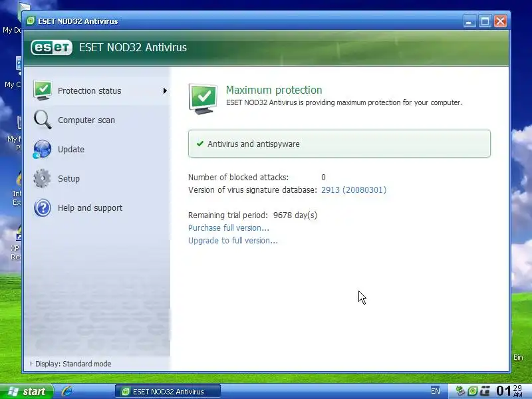Click the ESET logo in header
This screenshot has width=532, height=399.
52,47
